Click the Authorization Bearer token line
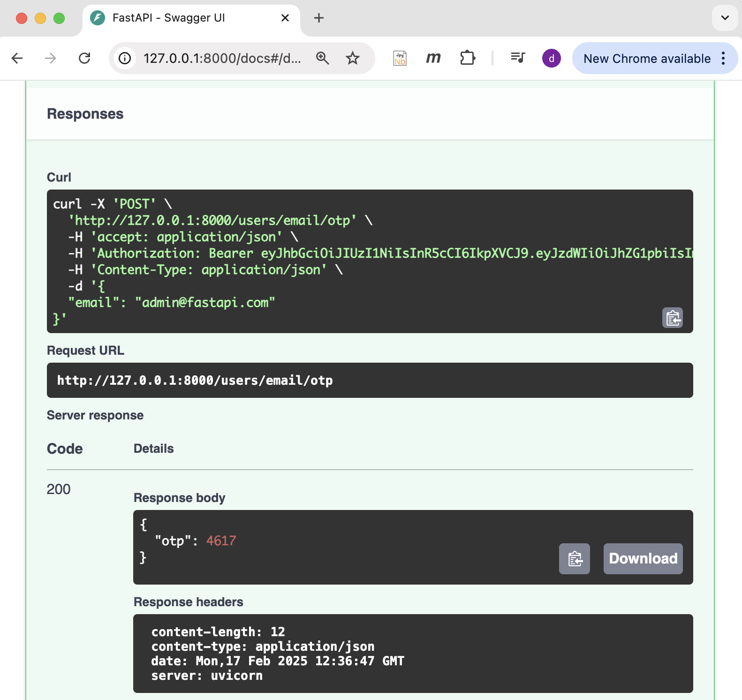This screenshot has width=742, height=700. pos(381,253)
